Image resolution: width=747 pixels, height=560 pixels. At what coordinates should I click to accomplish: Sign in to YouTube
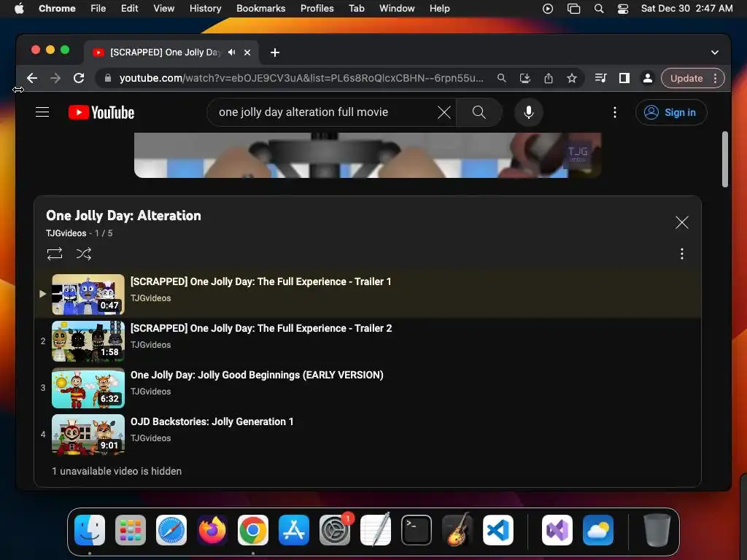(671, 112)
